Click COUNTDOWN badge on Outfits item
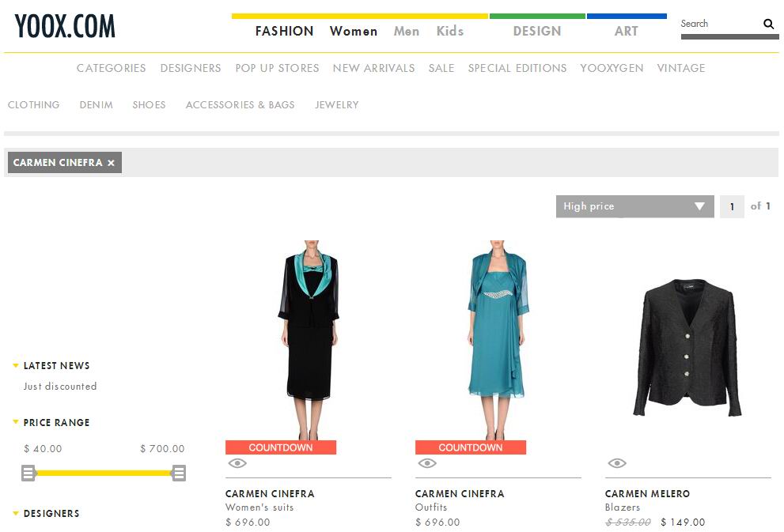 [x=471, y=447]
